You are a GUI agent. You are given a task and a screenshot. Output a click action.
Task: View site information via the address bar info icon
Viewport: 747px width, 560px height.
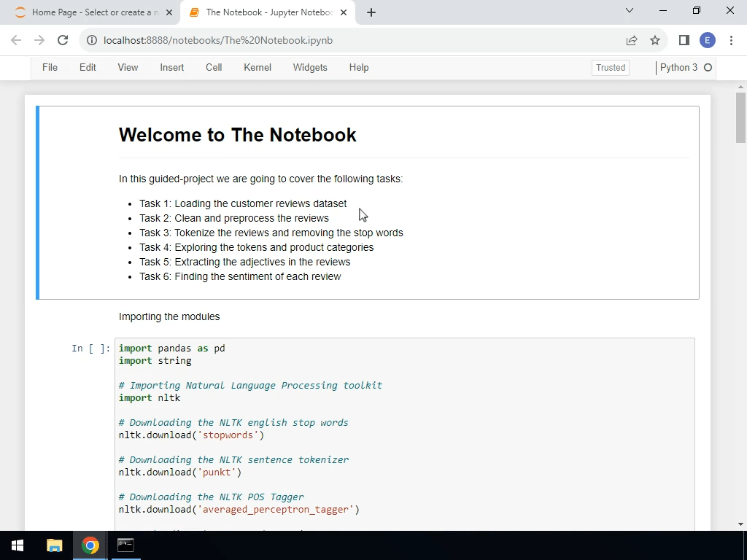91,40
